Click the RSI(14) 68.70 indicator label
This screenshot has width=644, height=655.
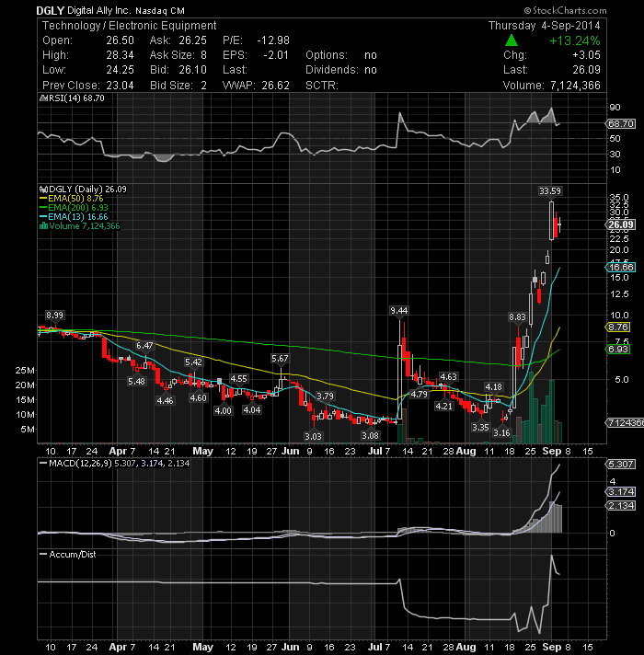click(72, 98)
